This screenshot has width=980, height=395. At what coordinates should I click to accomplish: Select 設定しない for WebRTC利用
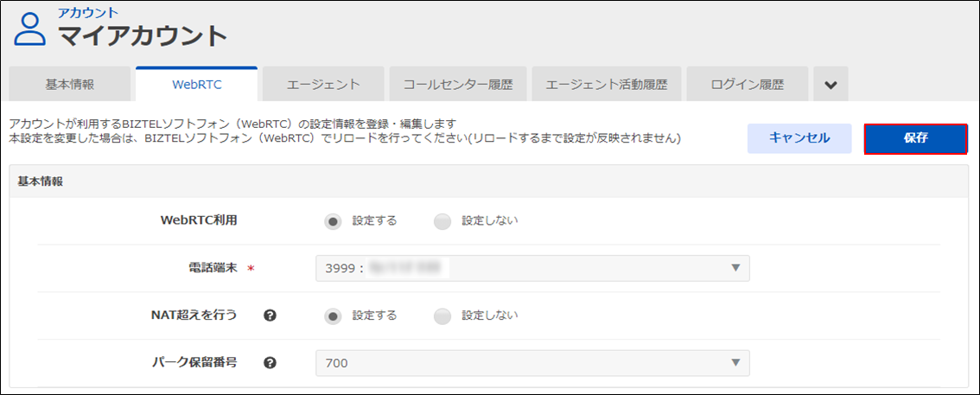point(442,220)
